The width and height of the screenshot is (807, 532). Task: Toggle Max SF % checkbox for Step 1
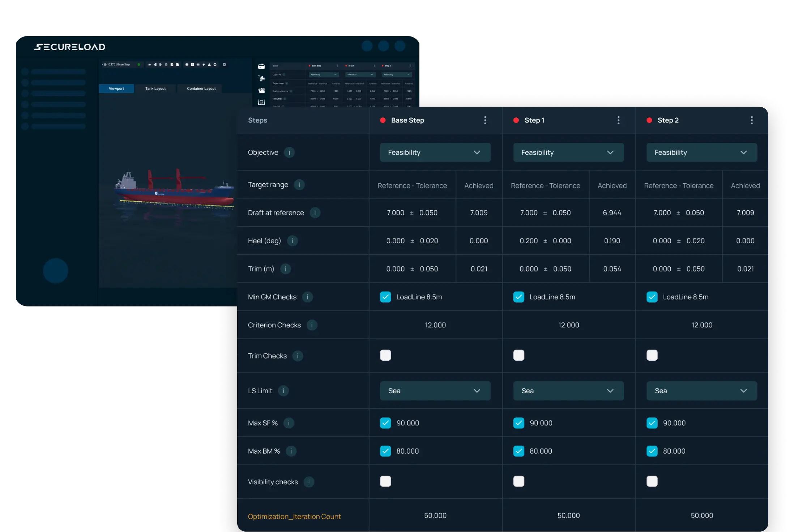(518, 423)
